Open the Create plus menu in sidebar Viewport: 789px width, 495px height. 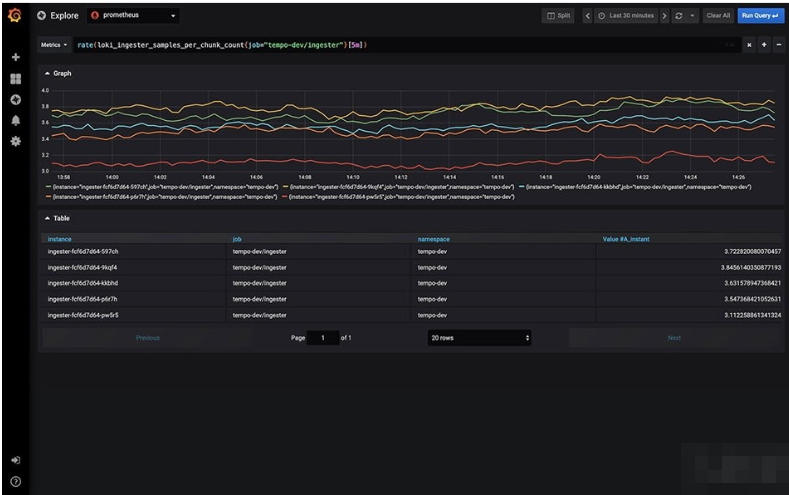tap(15, 57)
